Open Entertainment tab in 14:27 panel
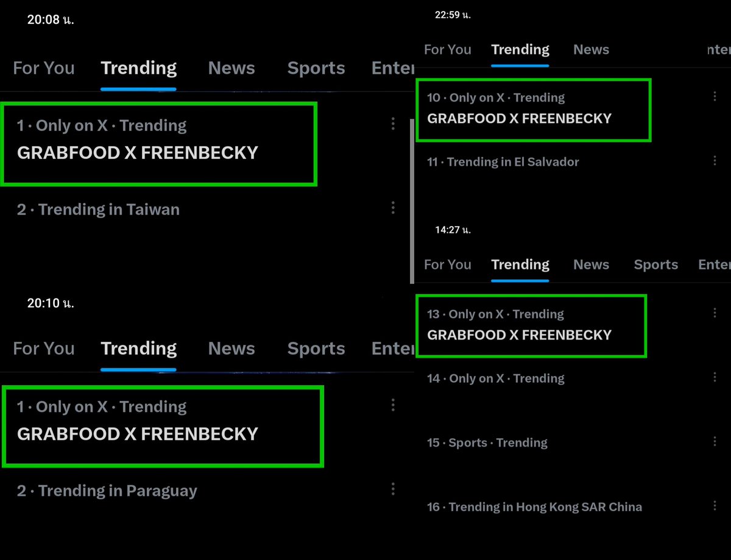731x560 pixels. click(714, 265)
